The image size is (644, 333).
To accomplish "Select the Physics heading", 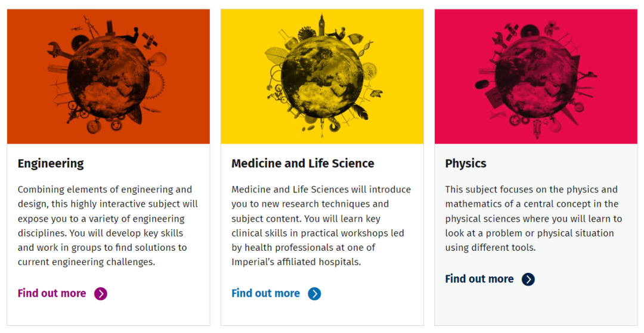I will 466,164.
